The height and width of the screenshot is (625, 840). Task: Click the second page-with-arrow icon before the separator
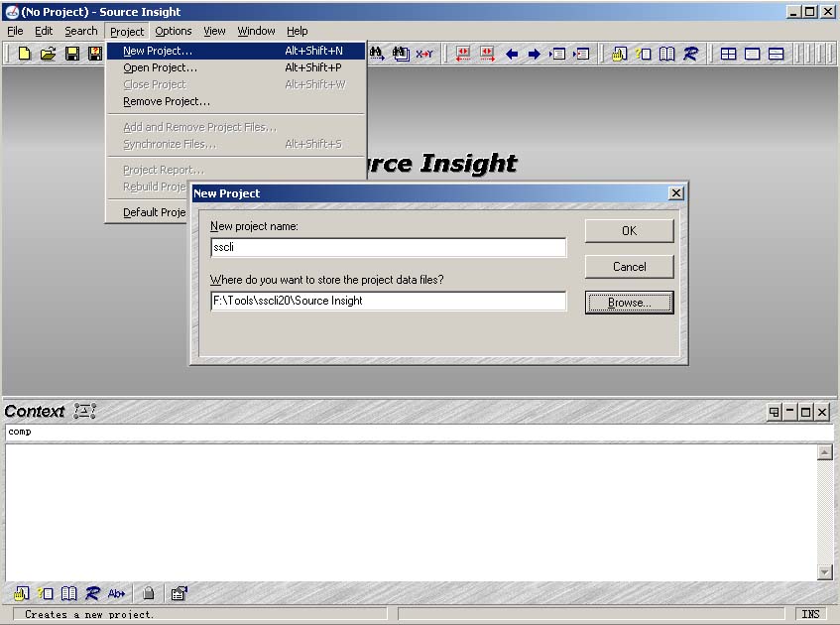pos(581,54)
